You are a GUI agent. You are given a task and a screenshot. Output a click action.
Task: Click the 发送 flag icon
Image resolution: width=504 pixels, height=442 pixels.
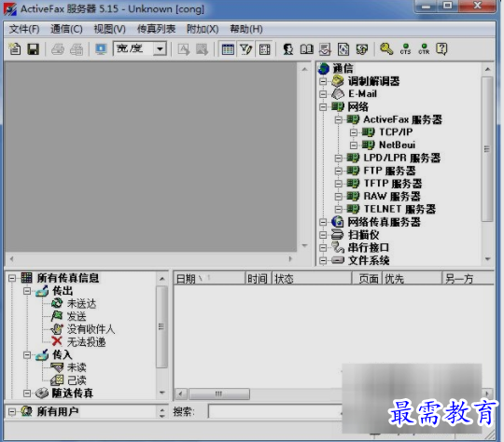pos(57,316)
